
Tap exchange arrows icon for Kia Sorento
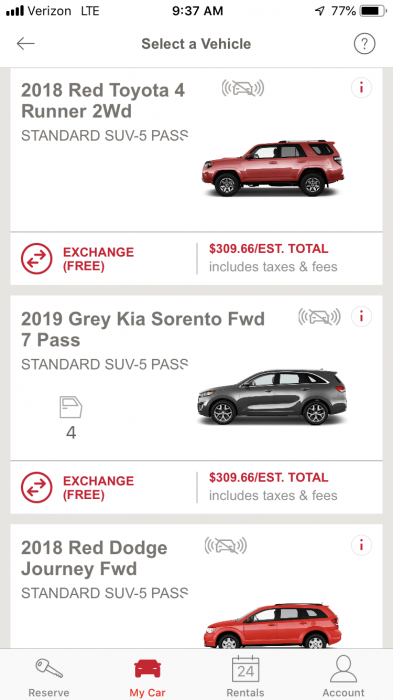point(37,487)
